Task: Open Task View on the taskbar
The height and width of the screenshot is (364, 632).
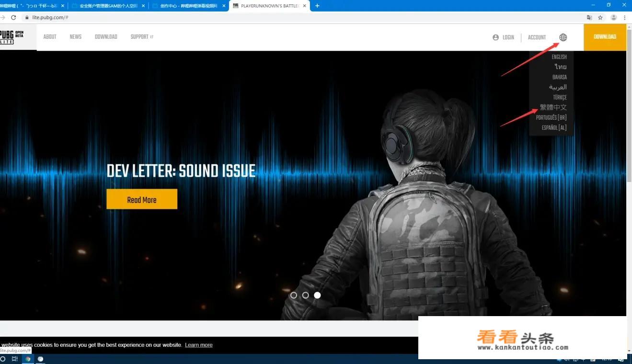Action: coord(14,359)
